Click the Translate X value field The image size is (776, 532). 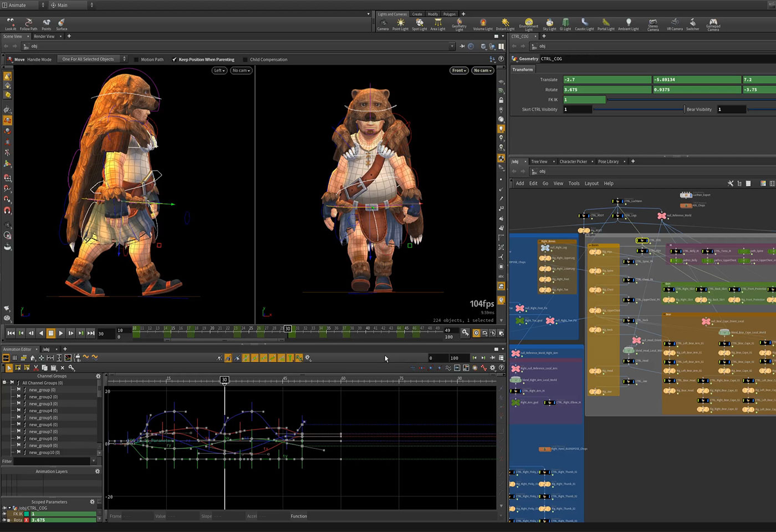(x=607, y=79)
